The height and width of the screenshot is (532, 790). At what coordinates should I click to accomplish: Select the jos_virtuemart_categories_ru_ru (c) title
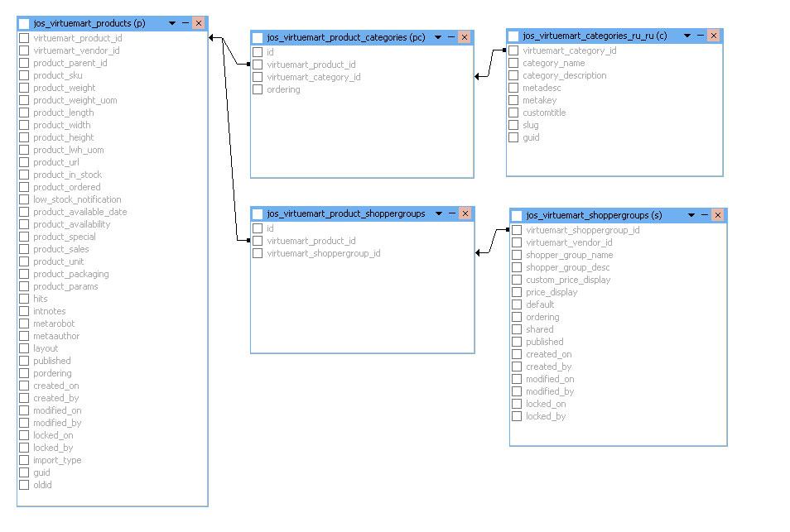coord(595,36)
